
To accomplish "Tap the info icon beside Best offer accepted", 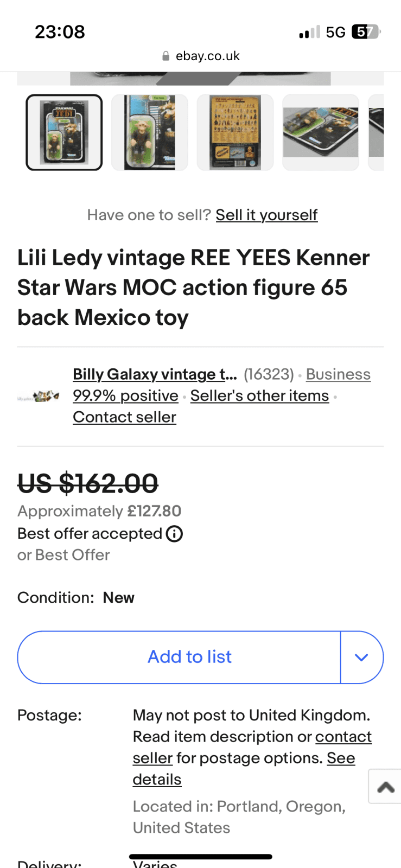I will point(174,534).
